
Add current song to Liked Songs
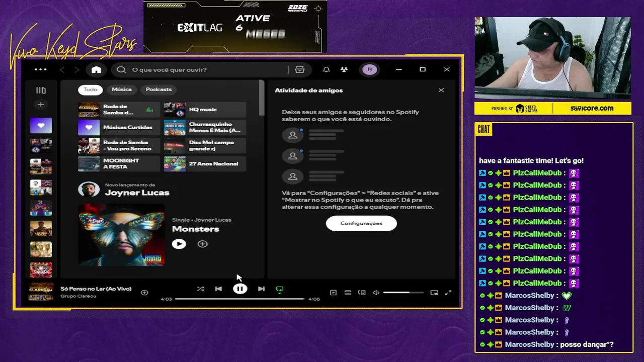144,292
